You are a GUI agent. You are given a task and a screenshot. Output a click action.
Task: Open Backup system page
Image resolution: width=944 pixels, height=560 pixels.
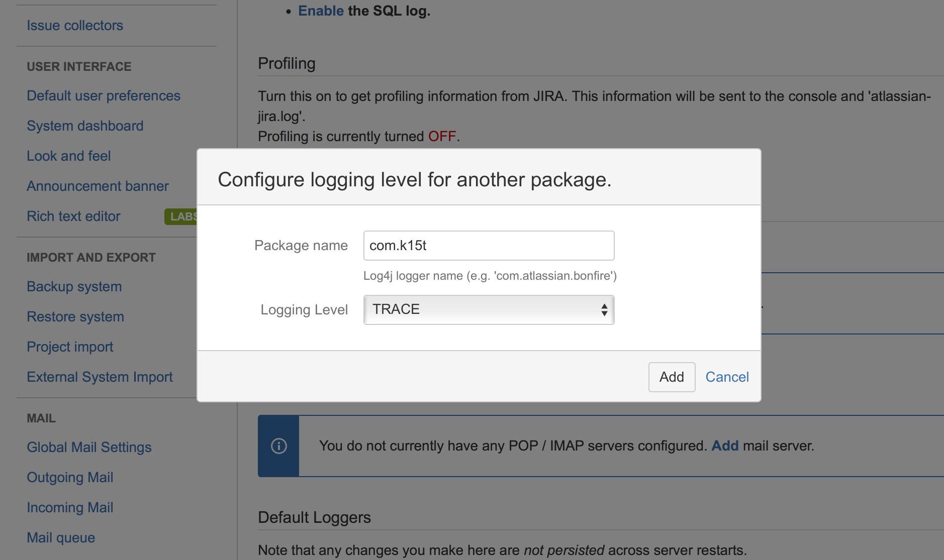(74, 286)
